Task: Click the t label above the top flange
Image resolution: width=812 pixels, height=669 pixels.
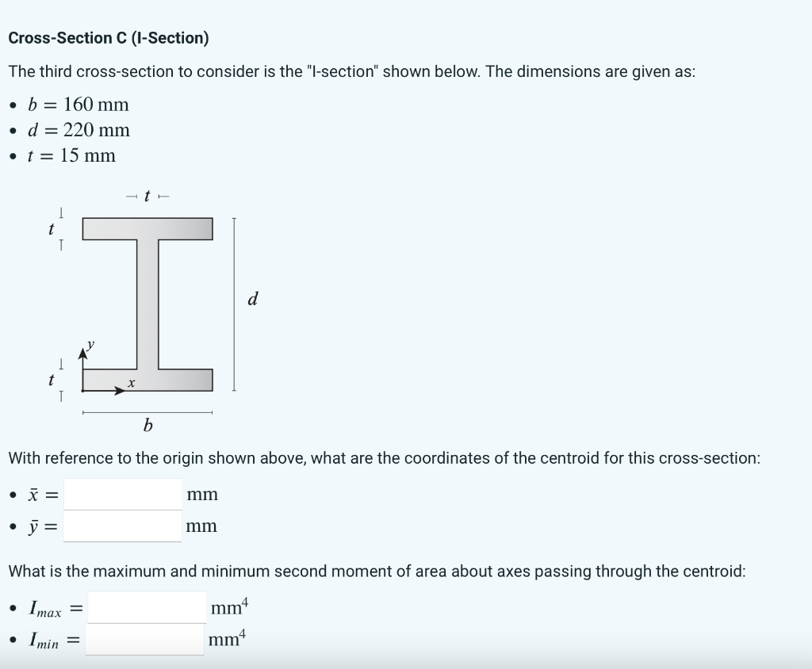Action: (x=145, y=196)
